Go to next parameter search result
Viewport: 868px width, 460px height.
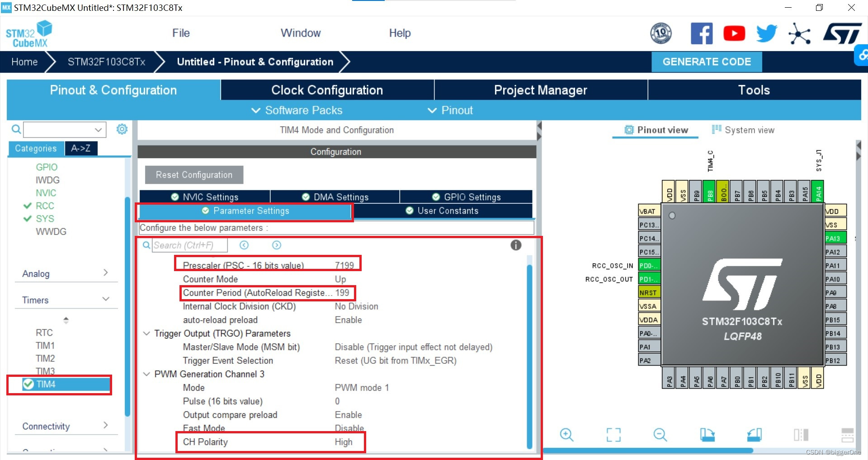[277, 245]
